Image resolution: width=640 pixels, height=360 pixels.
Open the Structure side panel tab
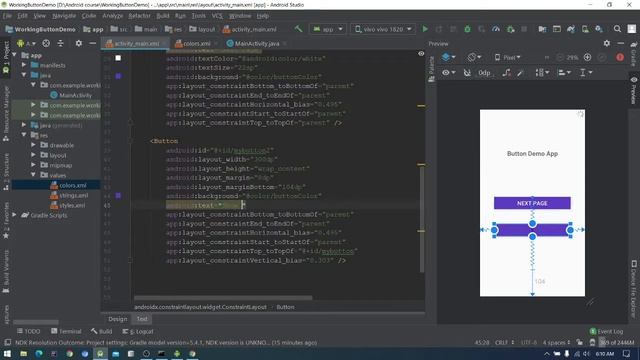(x=6, y=172)
